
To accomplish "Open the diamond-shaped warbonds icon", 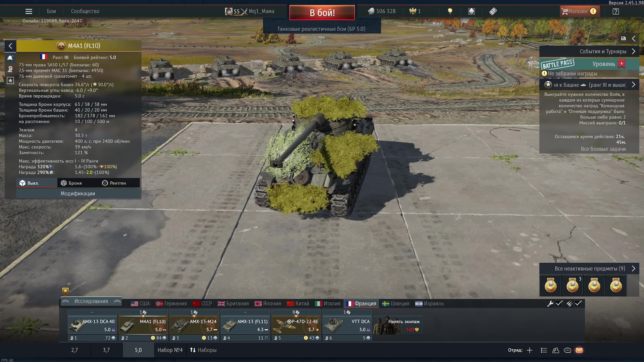I will tap(471, 11).
